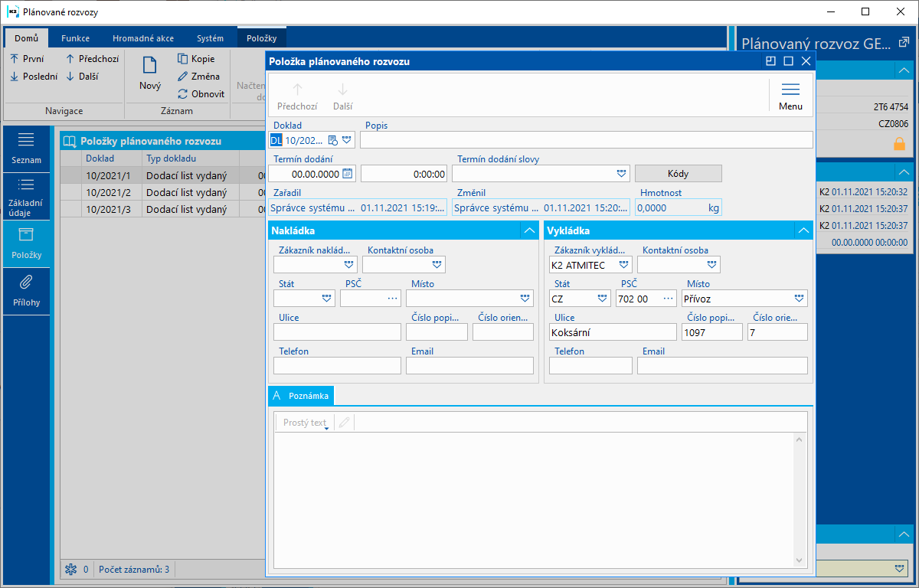Open calendar picker for Termín dodání
919x588 pixels.
(x=347, y=174)
